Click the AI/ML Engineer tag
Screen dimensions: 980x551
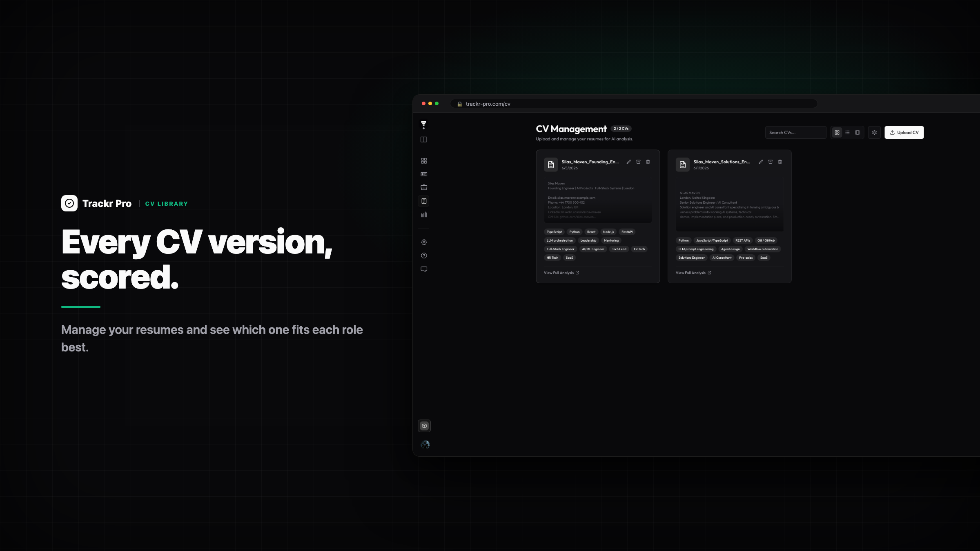pos(593,249)
